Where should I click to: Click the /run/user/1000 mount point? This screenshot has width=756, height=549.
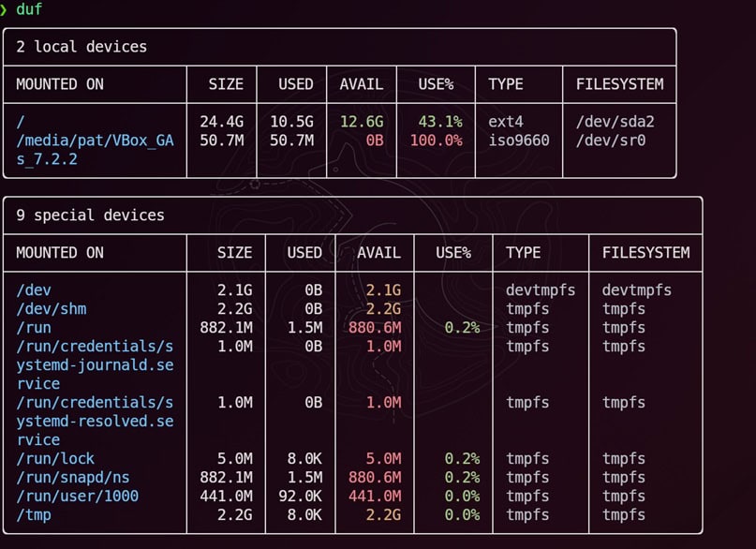pos(77,497)
